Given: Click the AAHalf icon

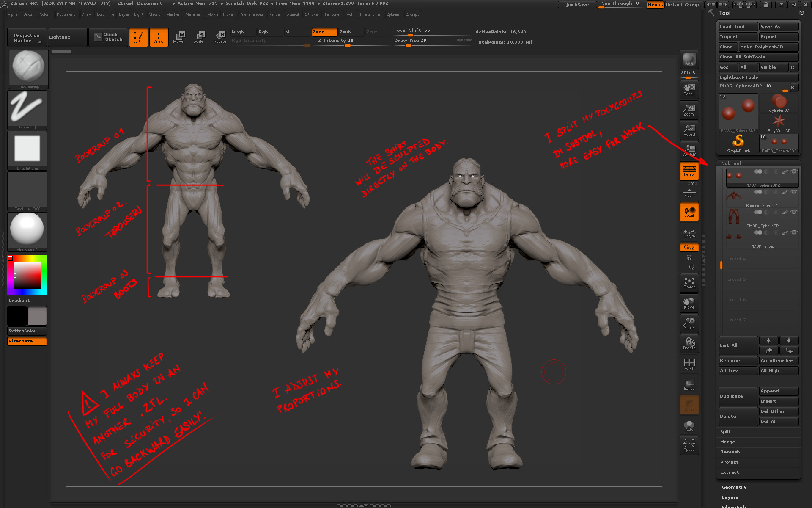Looking at the screenshot, I should tap(689, 151).
